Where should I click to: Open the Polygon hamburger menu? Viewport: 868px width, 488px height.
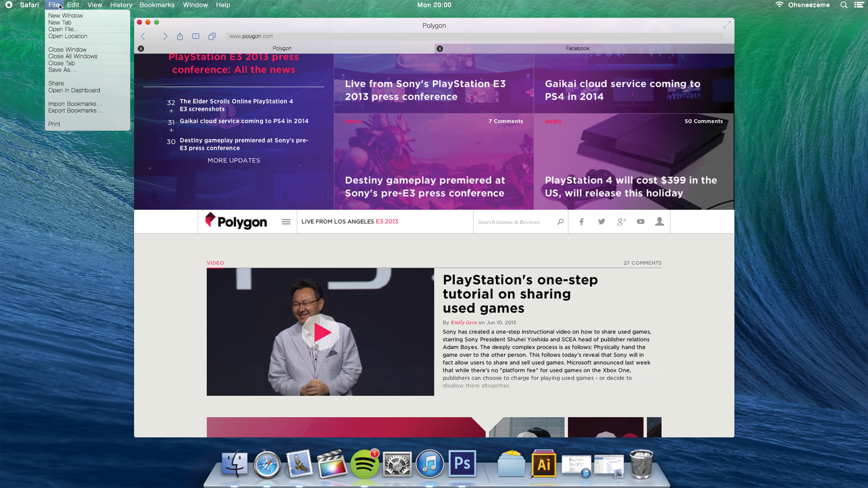[286, 222]
